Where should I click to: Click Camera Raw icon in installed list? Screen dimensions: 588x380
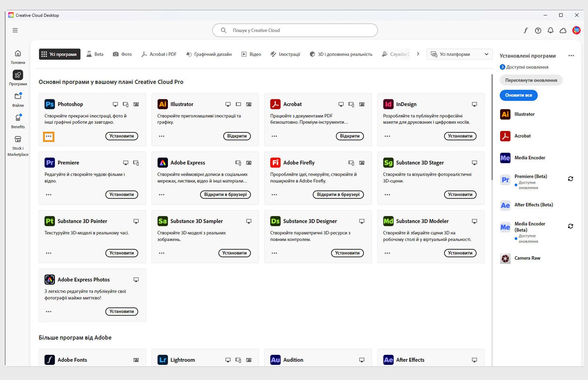pos(505,259)
